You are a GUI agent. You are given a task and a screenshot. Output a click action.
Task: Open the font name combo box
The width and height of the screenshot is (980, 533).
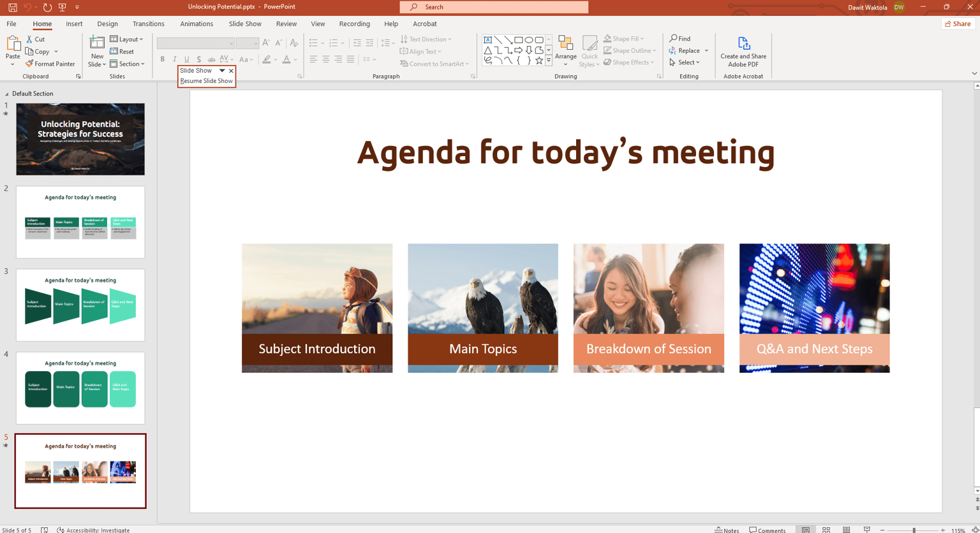(196, 43)
